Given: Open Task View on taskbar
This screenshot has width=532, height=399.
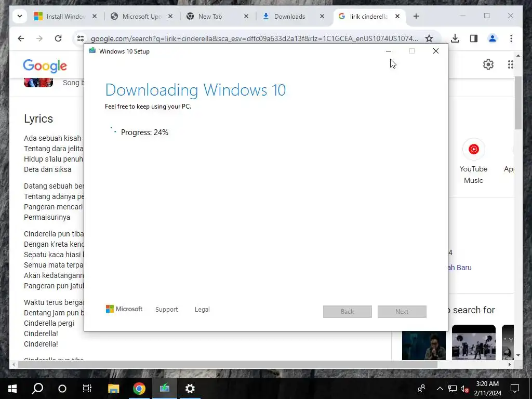Looking at the screenshot, I should (x=87, y=389).
